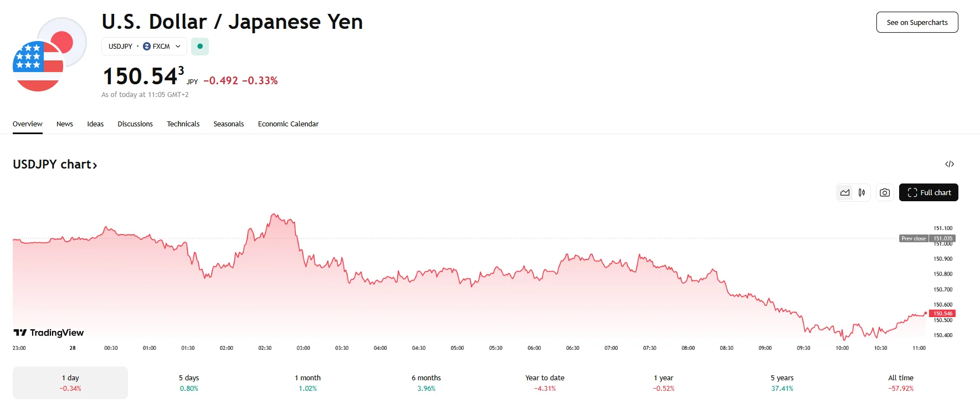Click the USD/JPY flag logo
The width and height of the screenshot is (980, 413).
[49, 55]
